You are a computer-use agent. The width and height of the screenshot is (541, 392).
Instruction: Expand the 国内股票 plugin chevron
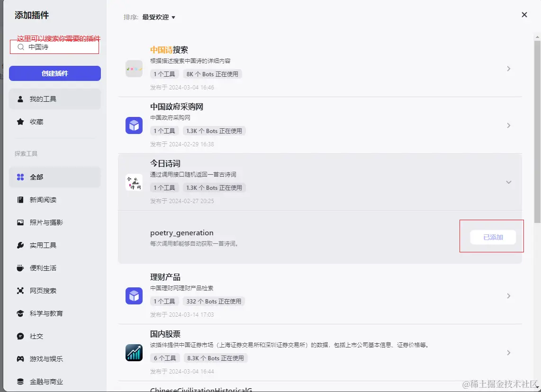[x=509, y=353]
